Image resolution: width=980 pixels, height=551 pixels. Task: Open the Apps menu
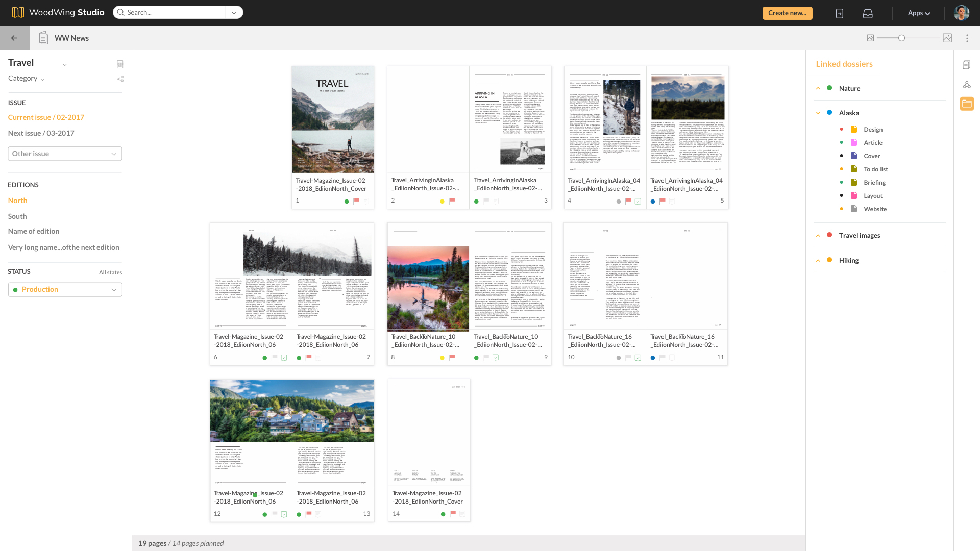[x=919, y=13]
